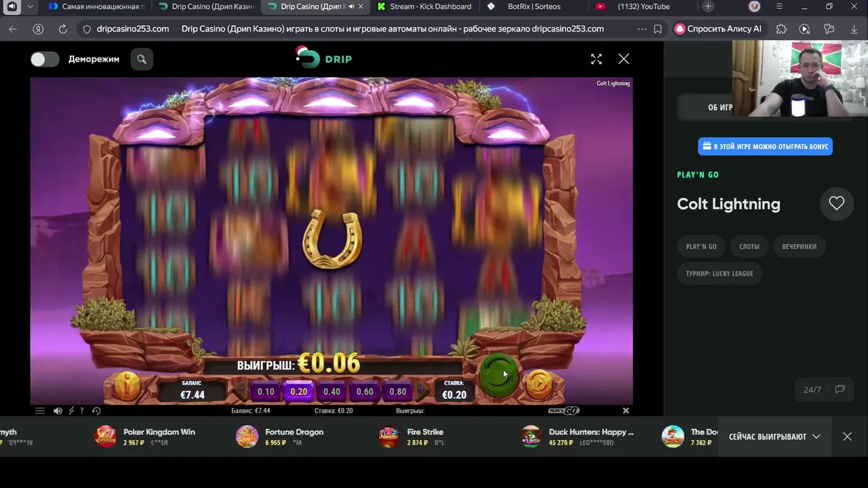868x488 pixels.
Task: Close the winners ticker bar
Action: click(x=847, y=436)
